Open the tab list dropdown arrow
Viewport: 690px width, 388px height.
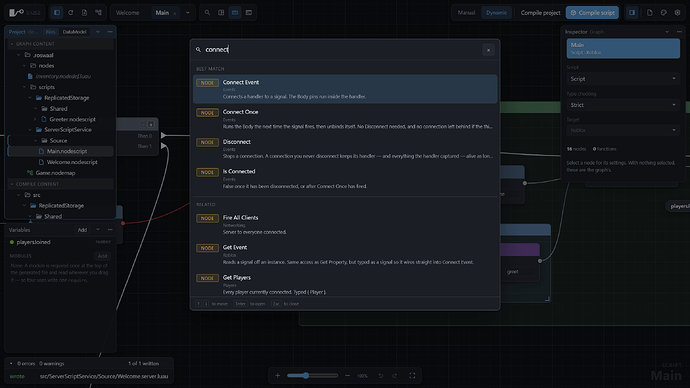coord(188,13)
